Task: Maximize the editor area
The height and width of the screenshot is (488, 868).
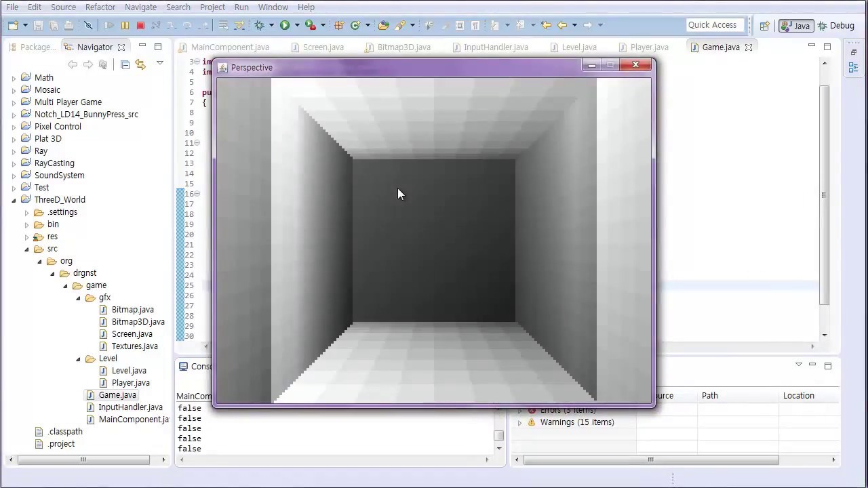Action: (x=827, y=47)
